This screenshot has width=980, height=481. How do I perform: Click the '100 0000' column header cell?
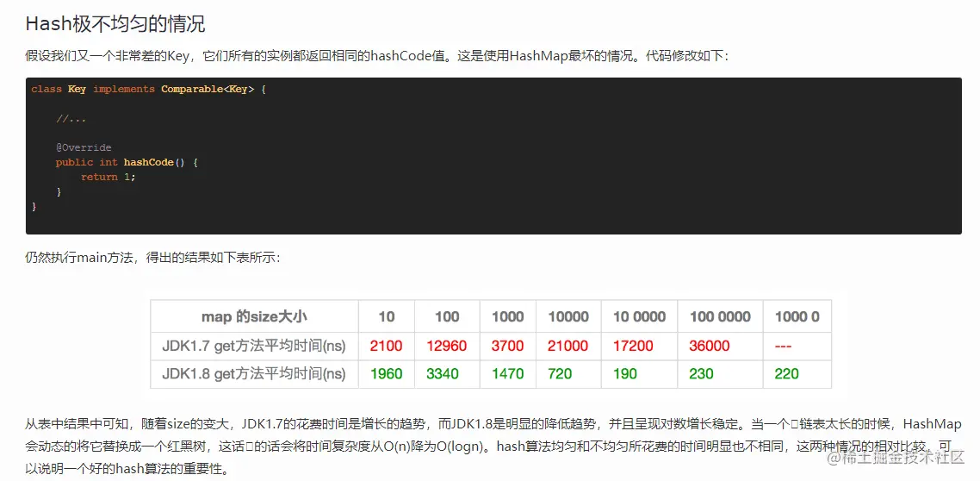pos(720,316)
